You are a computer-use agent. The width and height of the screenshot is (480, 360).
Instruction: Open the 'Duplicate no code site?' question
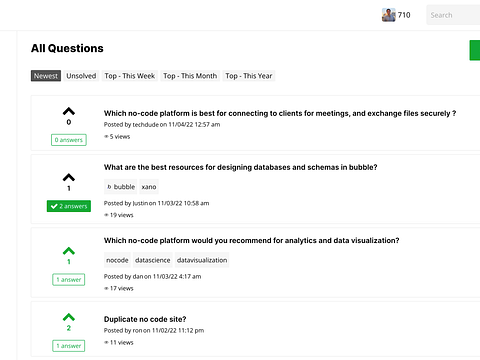[x=145, y=319]
